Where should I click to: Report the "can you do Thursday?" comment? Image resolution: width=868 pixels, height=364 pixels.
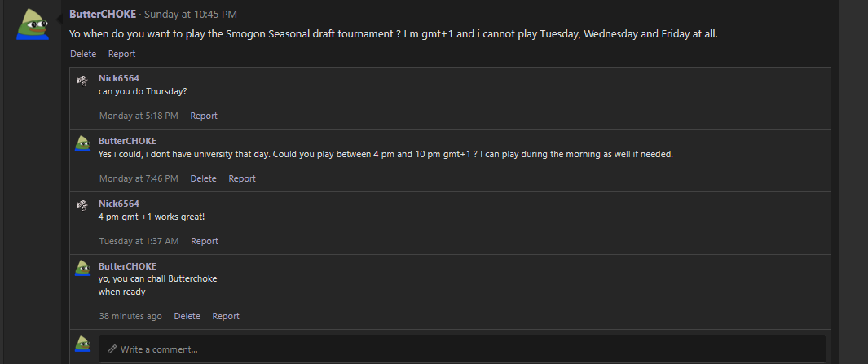click(204, 116)
